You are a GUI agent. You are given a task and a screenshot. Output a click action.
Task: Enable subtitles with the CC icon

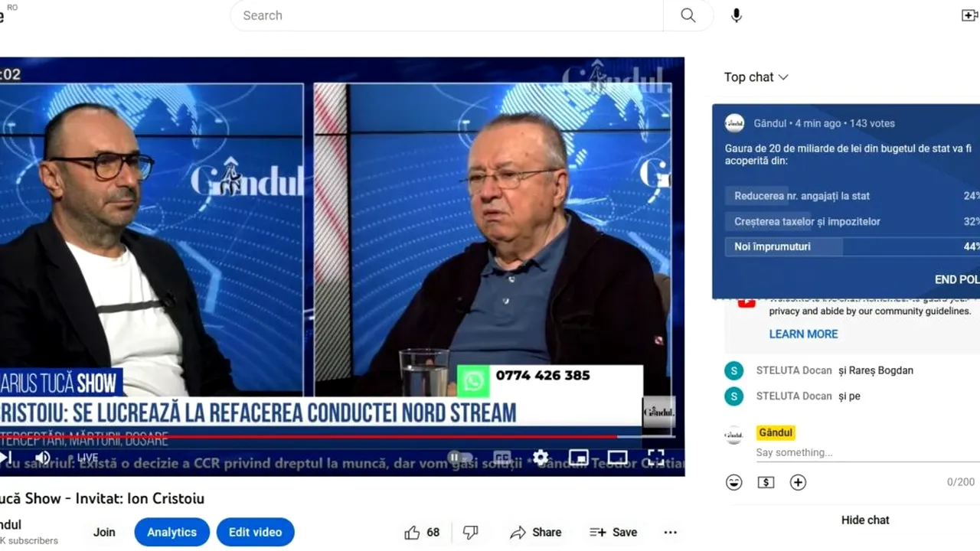coord(501,457)
